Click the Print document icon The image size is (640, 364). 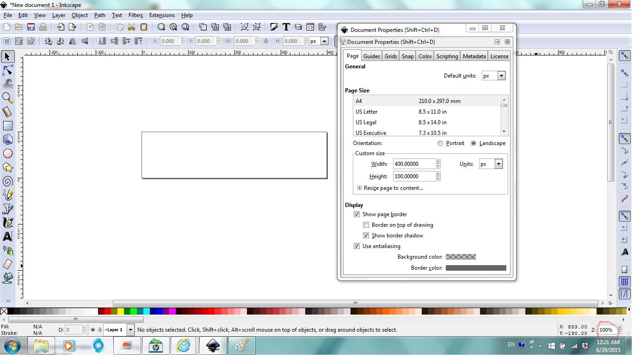[x=43, y=27]
